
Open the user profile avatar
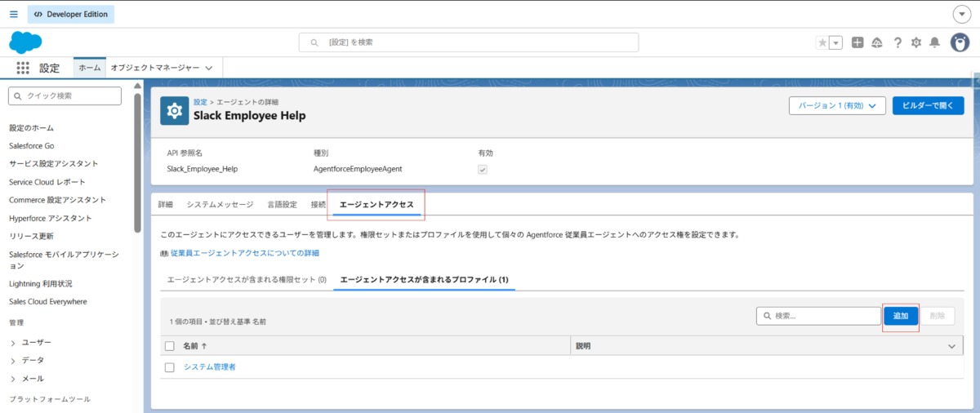pyautogui.click(x=960, y=42)
